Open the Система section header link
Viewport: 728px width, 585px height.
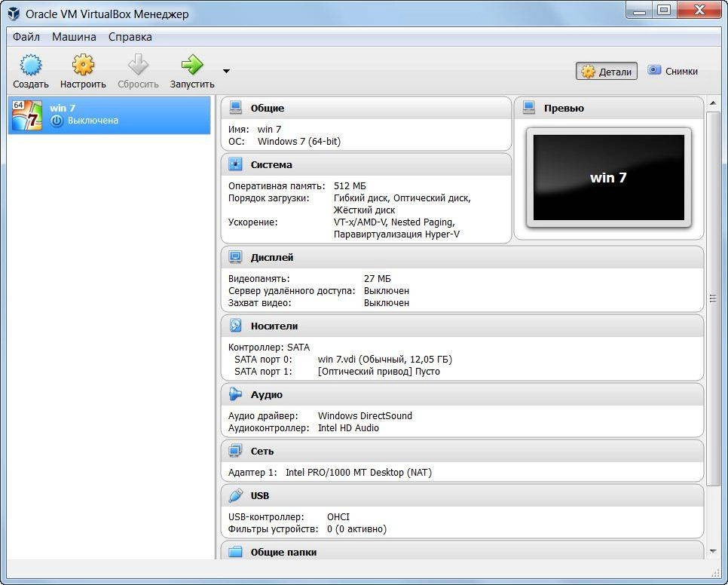[271, 165]
